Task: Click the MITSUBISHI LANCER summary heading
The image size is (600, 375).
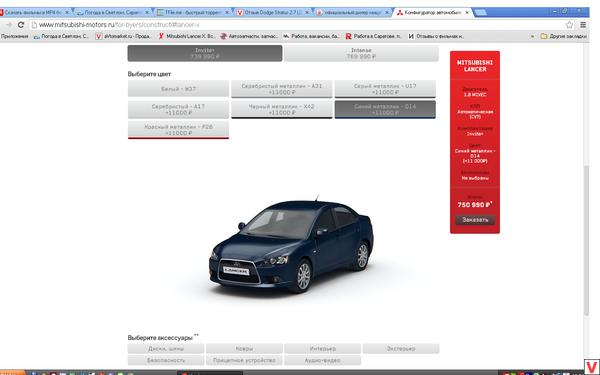Action: (x=475, y=66)
